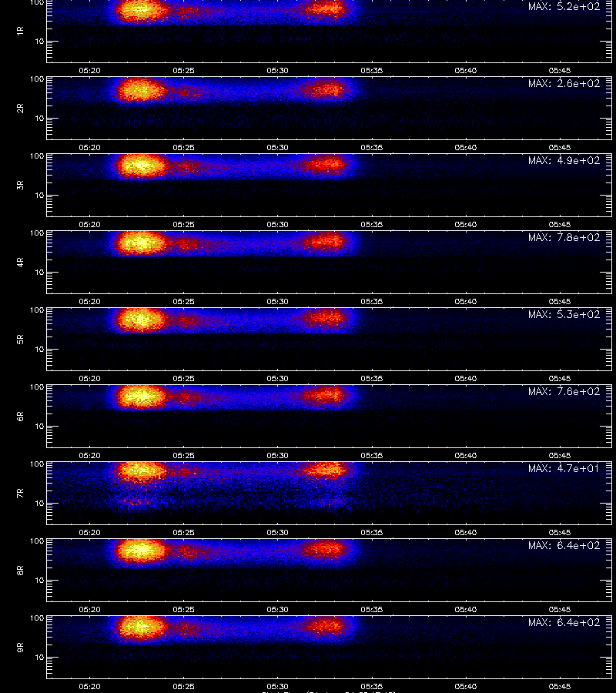Click the 100 y-axis label of 4R panel
Screen dimensions: 616x693
pyautogui.click(x=37, y=233)
